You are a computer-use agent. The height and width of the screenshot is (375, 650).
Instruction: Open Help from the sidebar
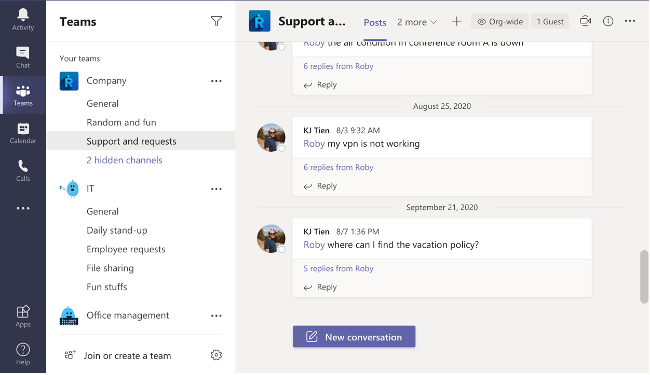point(23,354)
